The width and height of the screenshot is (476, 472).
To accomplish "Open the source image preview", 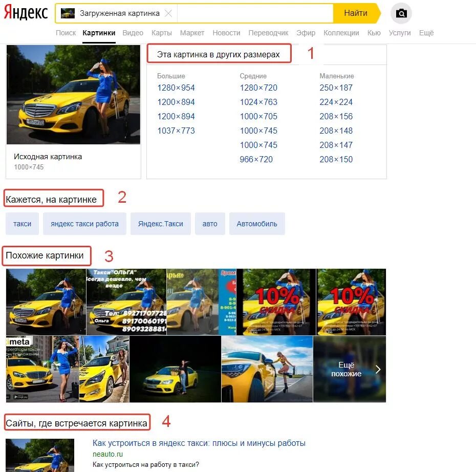I will click(x=74, y=94).
